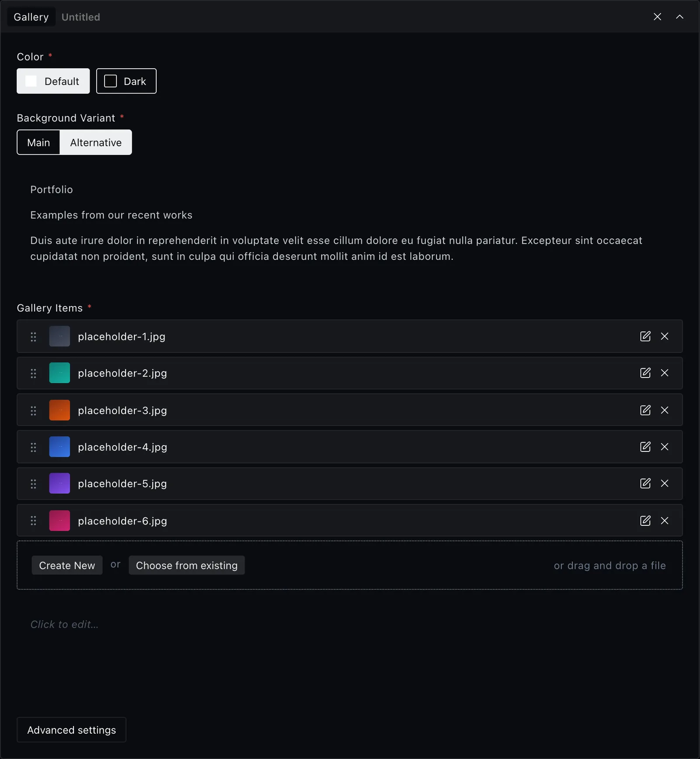
Task: Click the drag handle for placeholder-1.jpg
Action: click(x=33, y=336)
